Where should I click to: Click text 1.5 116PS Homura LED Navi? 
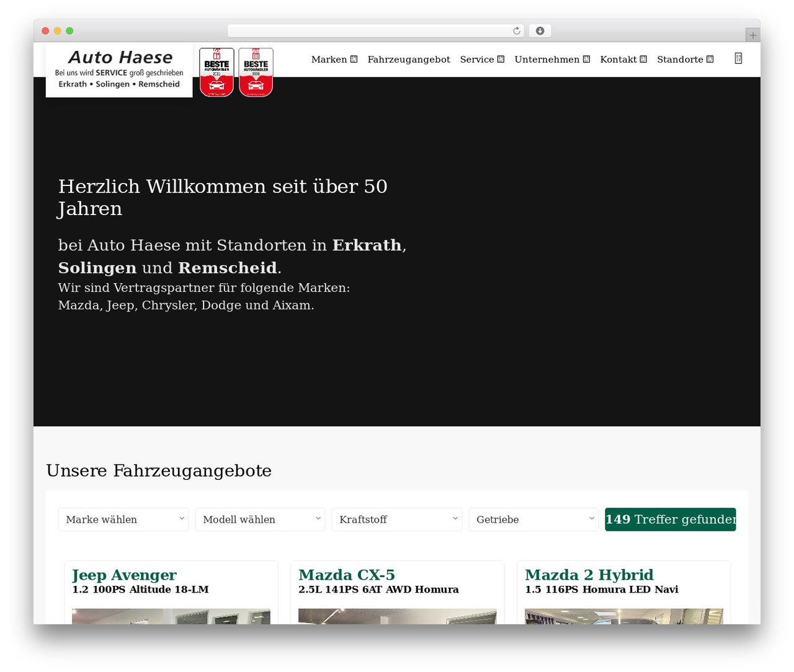tap(602, 590)
